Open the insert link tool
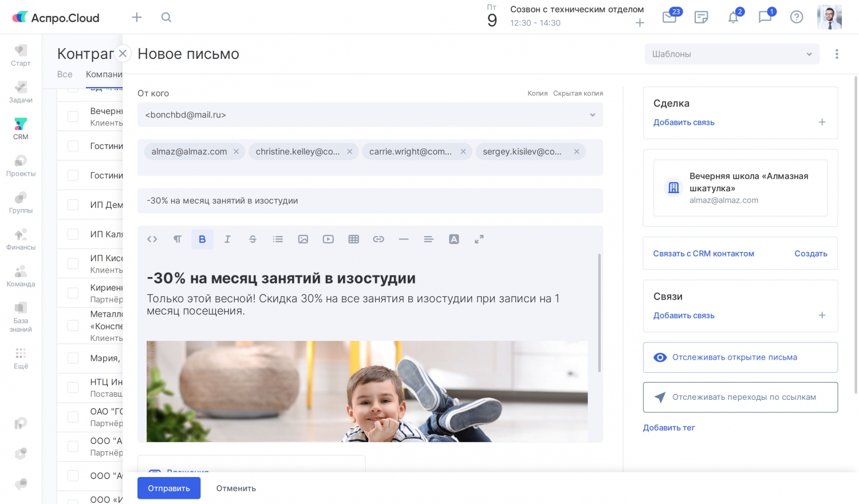The width and height of the screenshot is (859, 504). click(x=379, y=239)
